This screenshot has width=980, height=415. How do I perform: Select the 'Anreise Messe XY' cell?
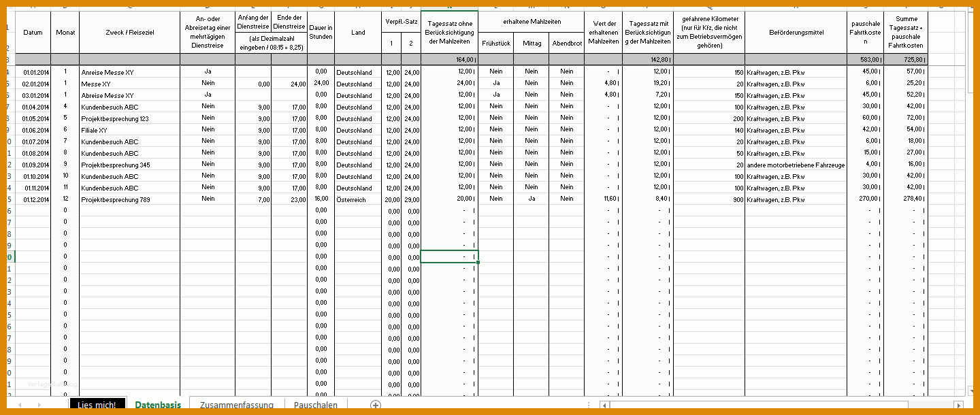pyautogui.click(x=130, y=71)
